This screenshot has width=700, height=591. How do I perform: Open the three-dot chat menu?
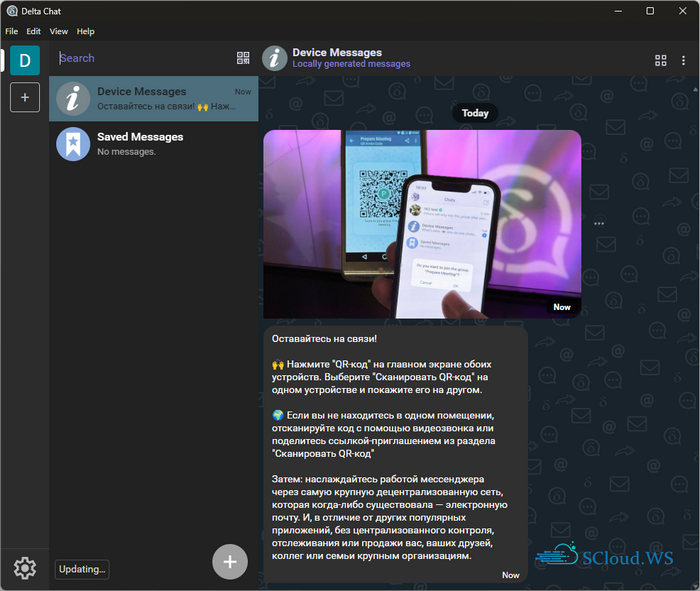(x=683, y=60)
